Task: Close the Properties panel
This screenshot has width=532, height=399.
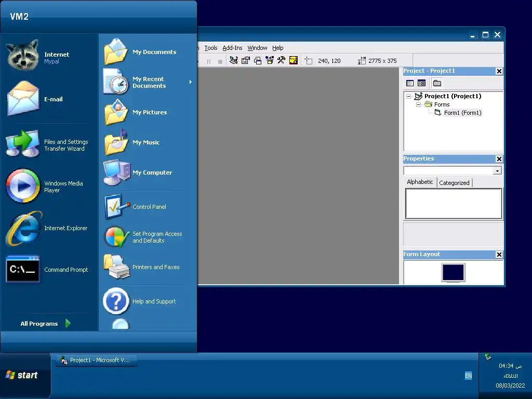Action: (x=499, y=159)
